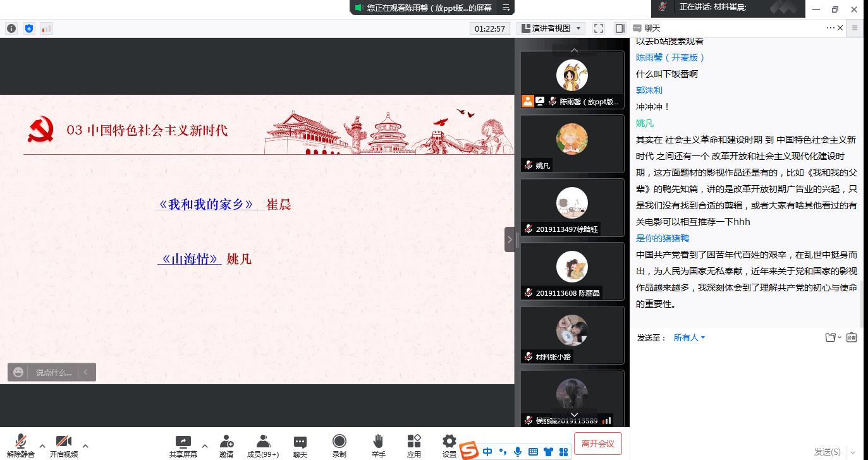
Task: Expand the send-to Everyone recipient dropdown
Action: tap(689, 338)
